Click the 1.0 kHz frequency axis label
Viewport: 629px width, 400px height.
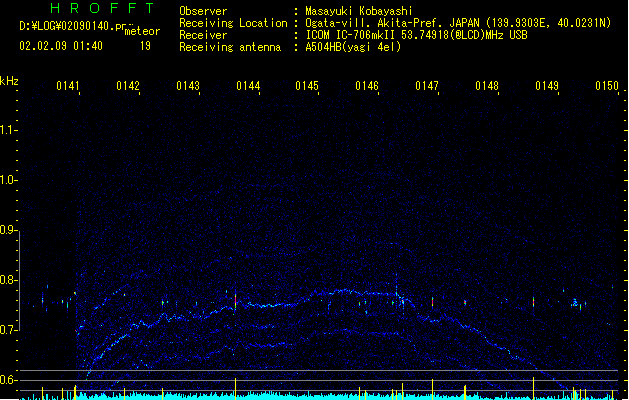pos(8,180)
